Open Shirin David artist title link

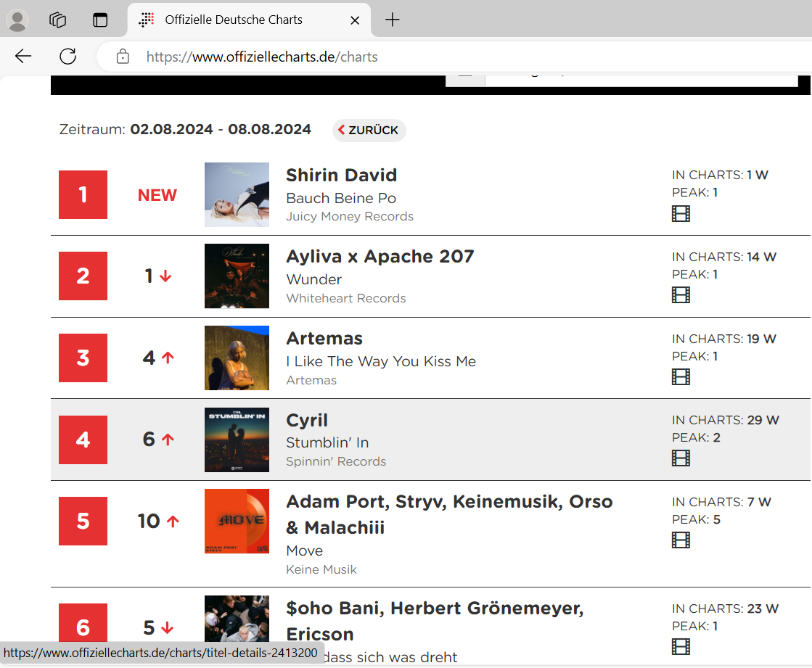341,175
